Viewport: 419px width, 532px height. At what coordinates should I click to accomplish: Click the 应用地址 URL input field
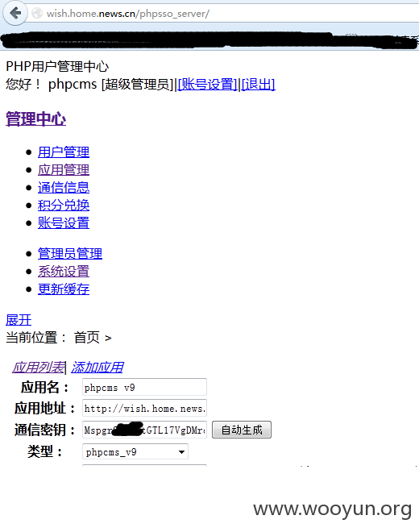click(x=144, y=408)
